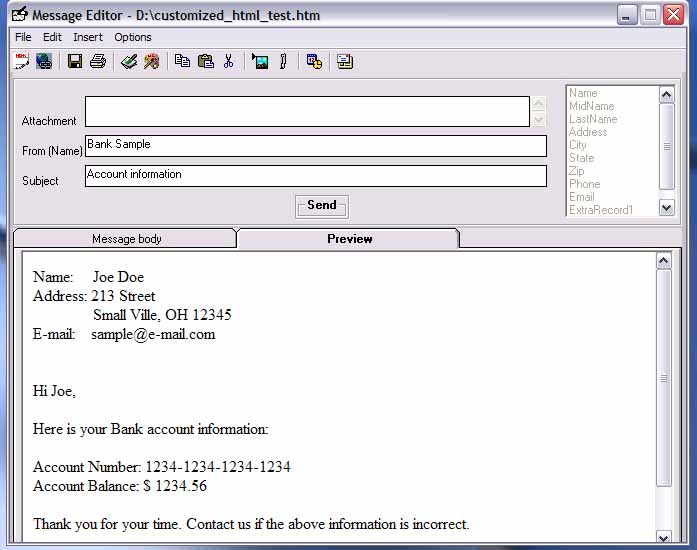Click the paperclip attachment icon
Image resolution: width=697 pixels, height=550 pixels.
tap(284, 62)
